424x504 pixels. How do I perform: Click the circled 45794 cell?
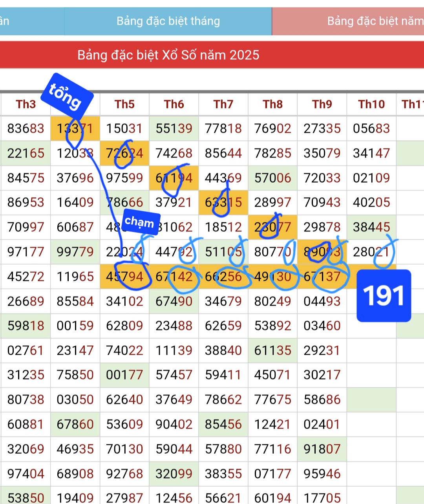124,277
